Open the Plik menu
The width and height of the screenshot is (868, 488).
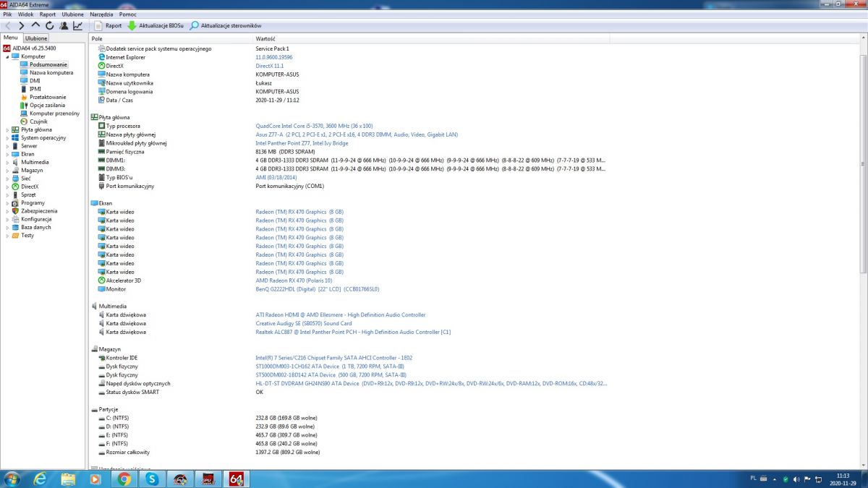(x=7, y=14)
